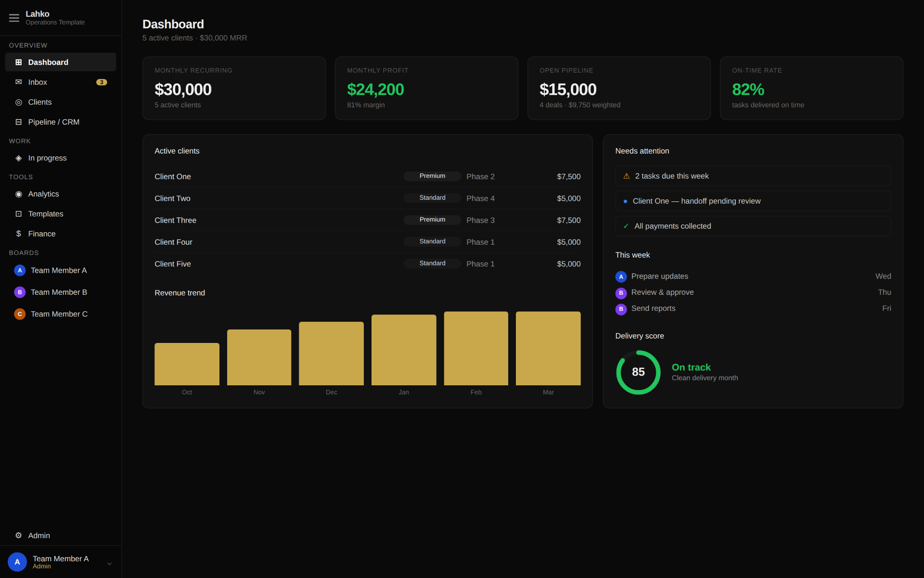
Task: Click Team Member B board avatar
Action: pyautogui.click(x=20, y=292)
